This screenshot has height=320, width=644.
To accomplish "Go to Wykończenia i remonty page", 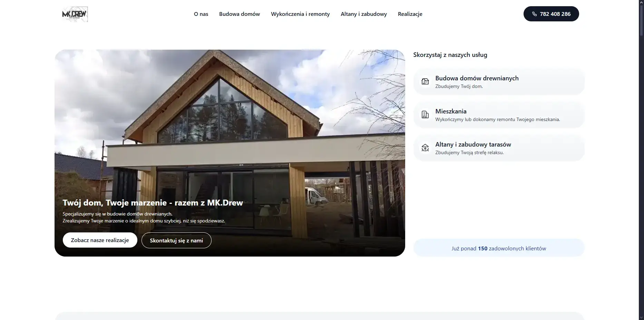I will click(300, 14).
